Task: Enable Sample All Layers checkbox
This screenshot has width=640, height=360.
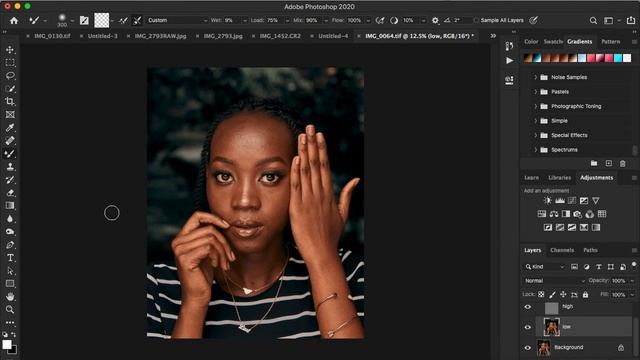Action: point(476,20)
